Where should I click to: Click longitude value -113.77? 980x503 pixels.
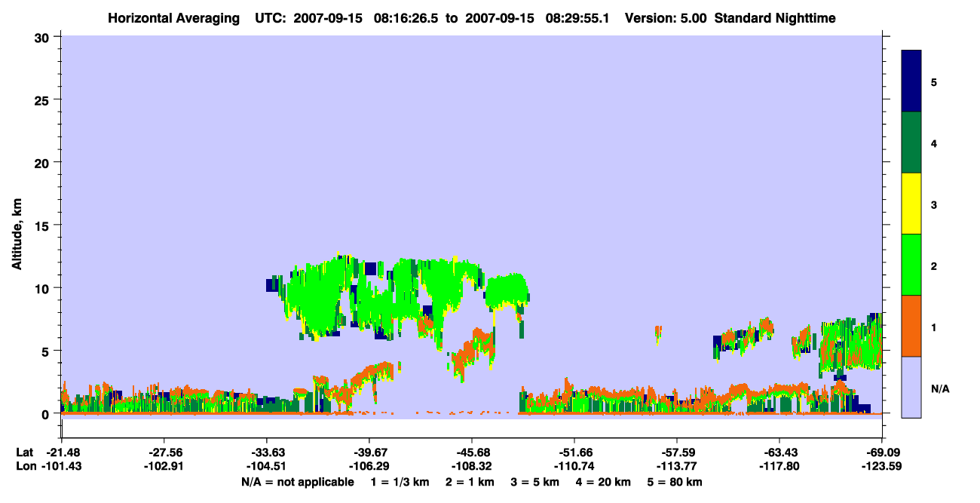point(676,466)
